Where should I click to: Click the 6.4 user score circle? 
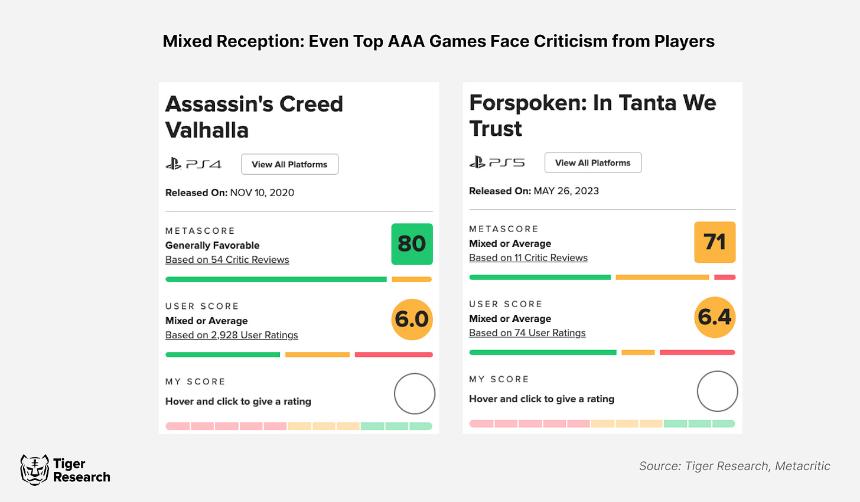[x=715, y=317]
